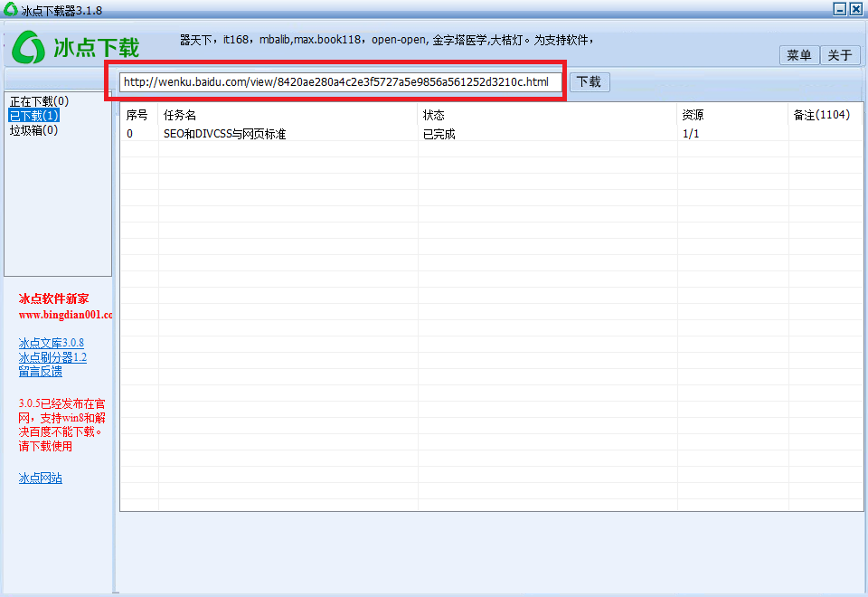Close the 冰点下载器 window
The image size is (868, 597).
(856, 9)
